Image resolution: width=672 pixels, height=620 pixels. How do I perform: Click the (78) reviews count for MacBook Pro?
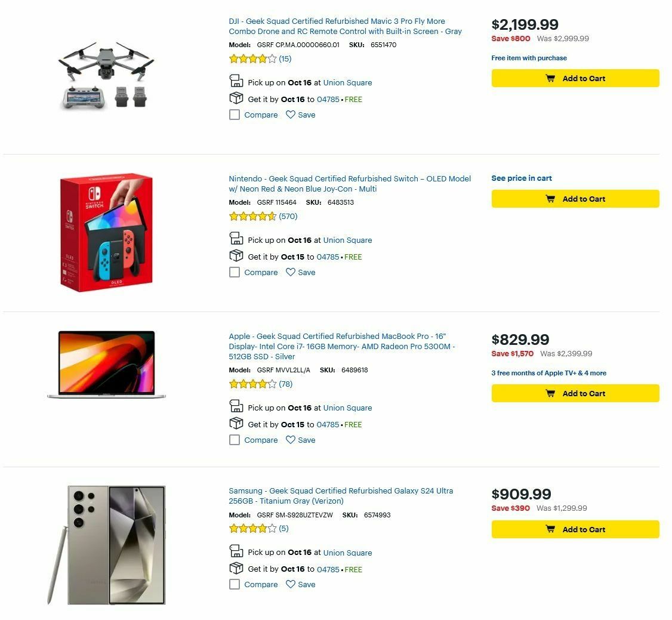pyautogui.click(x=285, y=384)
